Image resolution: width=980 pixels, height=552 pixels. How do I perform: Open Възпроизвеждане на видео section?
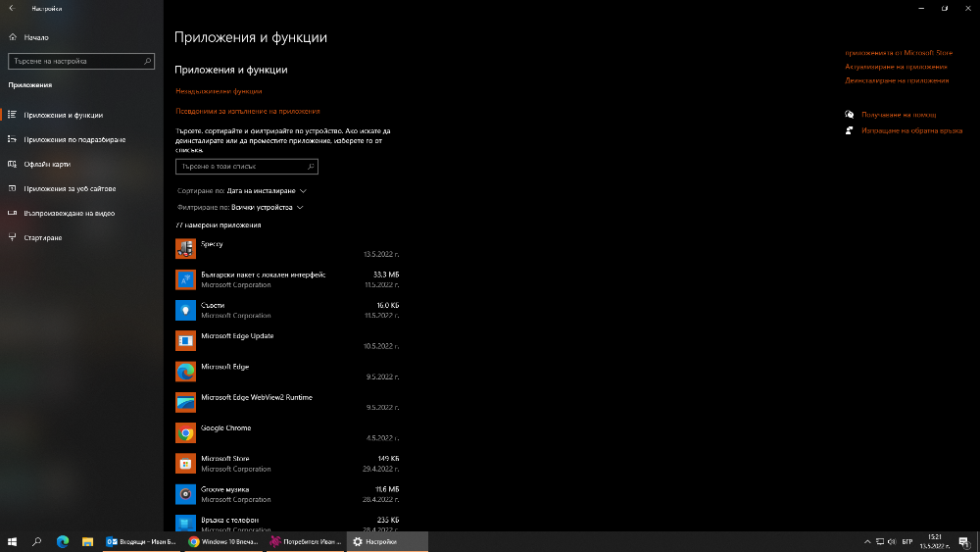[82, 213]
